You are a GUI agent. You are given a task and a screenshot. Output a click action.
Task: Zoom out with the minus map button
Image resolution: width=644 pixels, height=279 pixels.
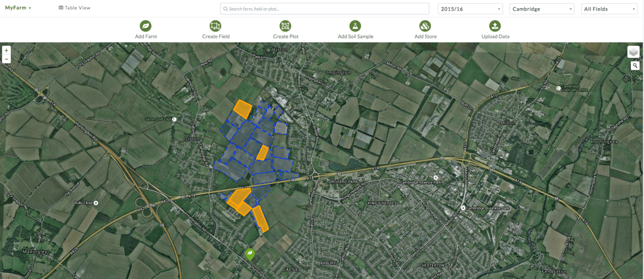tap(6, 59)
